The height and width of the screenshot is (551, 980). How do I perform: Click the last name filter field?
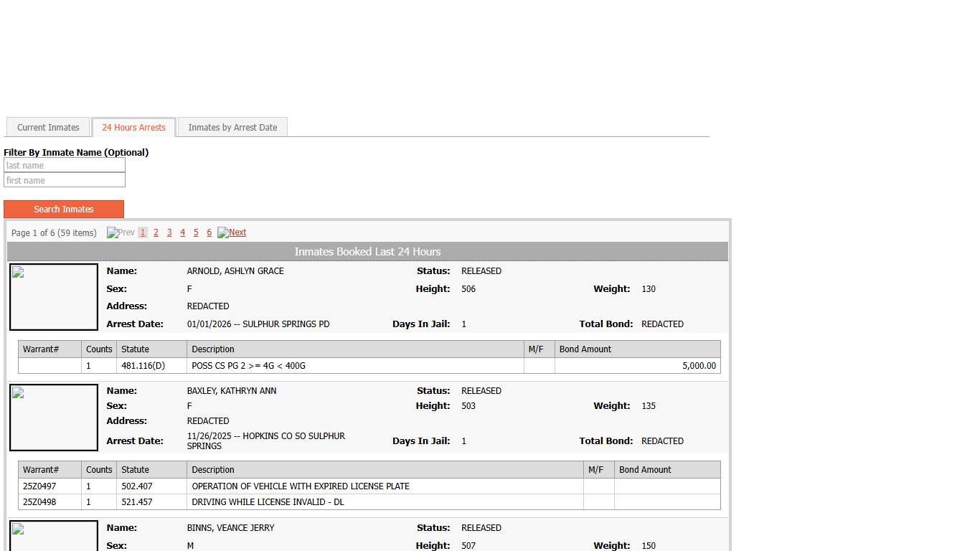65,166
